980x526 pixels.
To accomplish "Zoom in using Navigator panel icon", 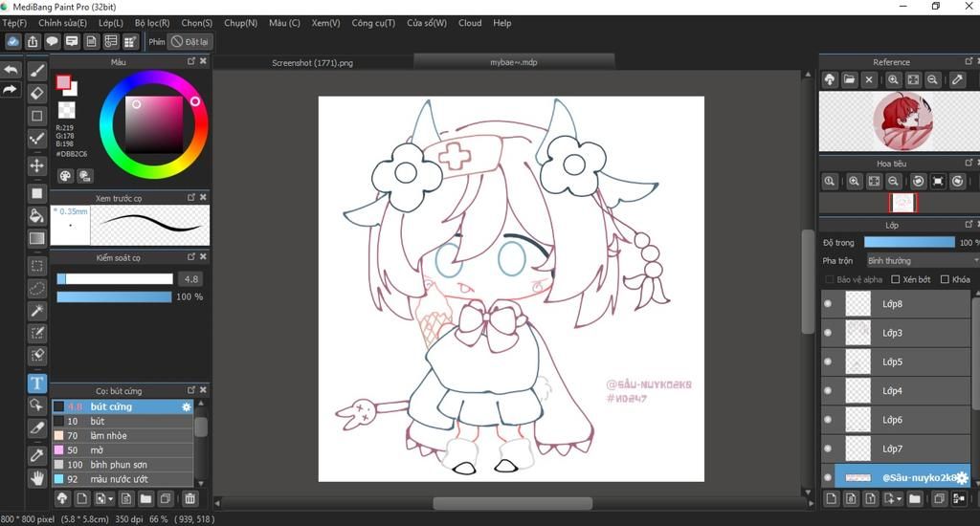I will [x=854, y=181].
